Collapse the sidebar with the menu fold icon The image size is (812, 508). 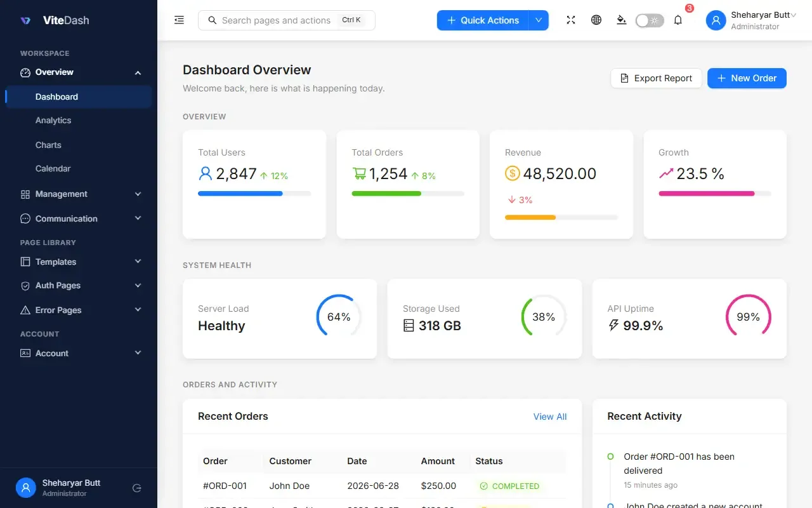pos(180,20)
